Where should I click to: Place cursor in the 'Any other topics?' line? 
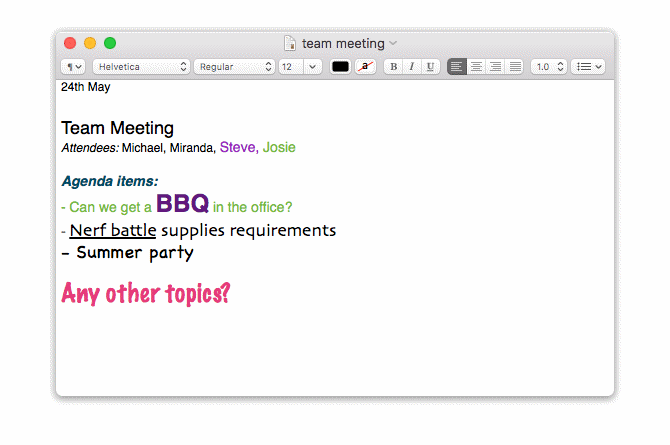click(x=146, y=293)
